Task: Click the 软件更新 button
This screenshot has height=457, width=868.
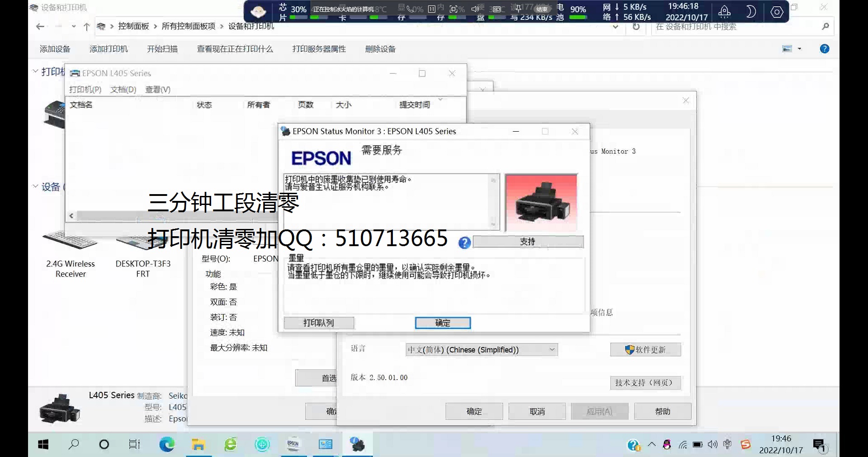Action: pos(645,350)
